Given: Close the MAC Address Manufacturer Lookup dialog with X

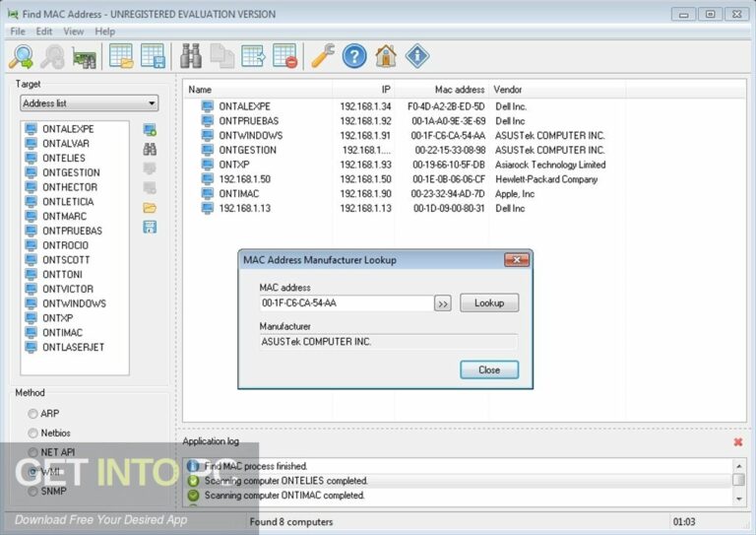Looking at the screenshot, I should coord(517,260).
